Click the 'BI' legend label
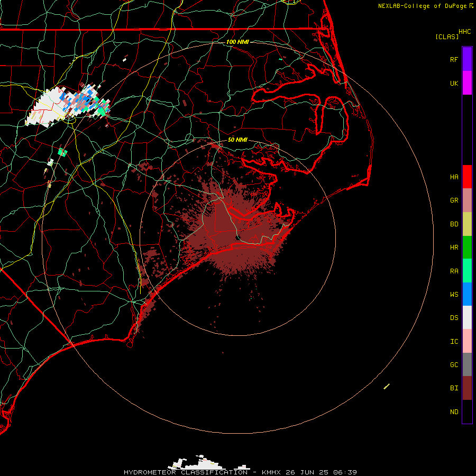This screenshot has height=476, width=476. pos(454,388)
